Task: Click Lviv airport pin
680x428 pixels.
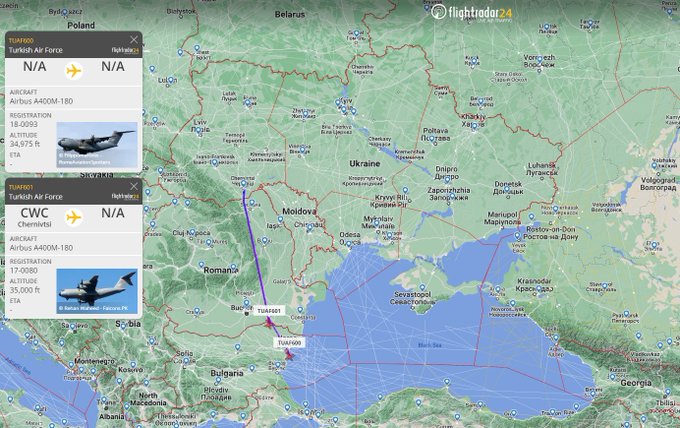Action: tap(199, 130)
